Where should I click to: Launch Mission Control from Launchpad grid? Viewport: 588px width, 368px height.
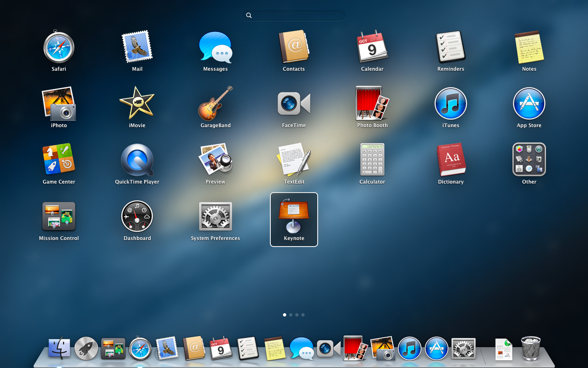coord(59,216)
